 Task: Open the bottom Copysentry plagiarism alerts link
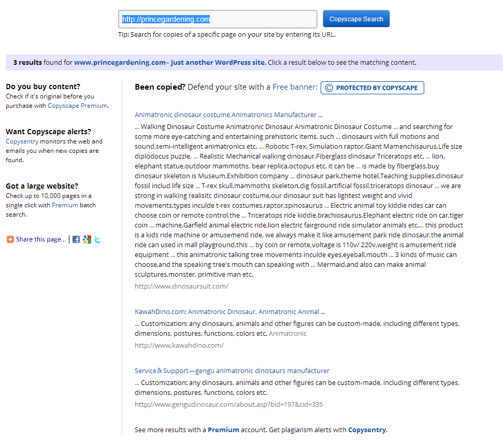[x=367, y=430]
